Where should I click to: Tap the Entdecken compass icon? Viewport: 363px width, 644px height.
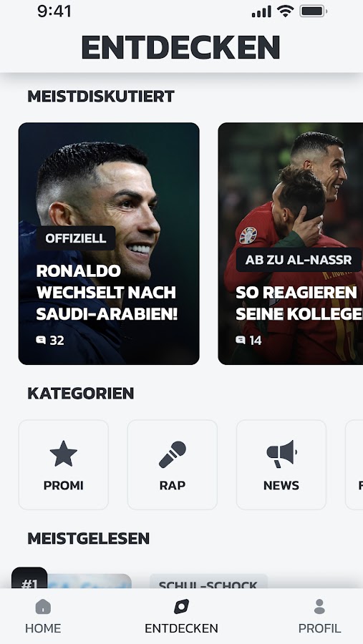tap(181, 606)
